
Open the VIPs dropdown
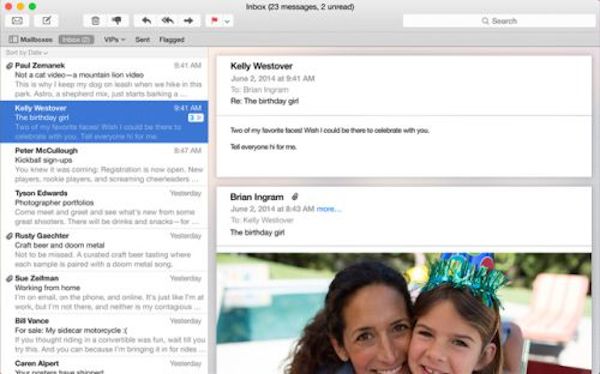(114, 39)
